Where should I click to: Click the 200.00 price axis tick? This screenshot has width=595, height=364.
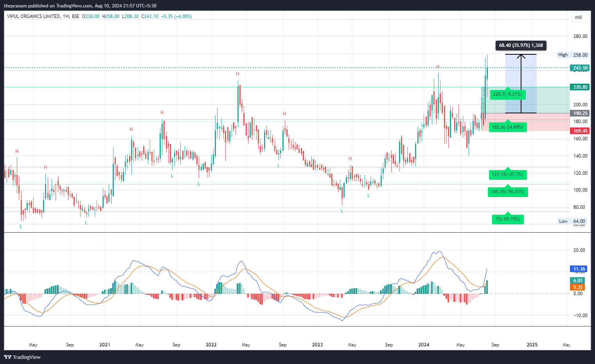point(580,105)
